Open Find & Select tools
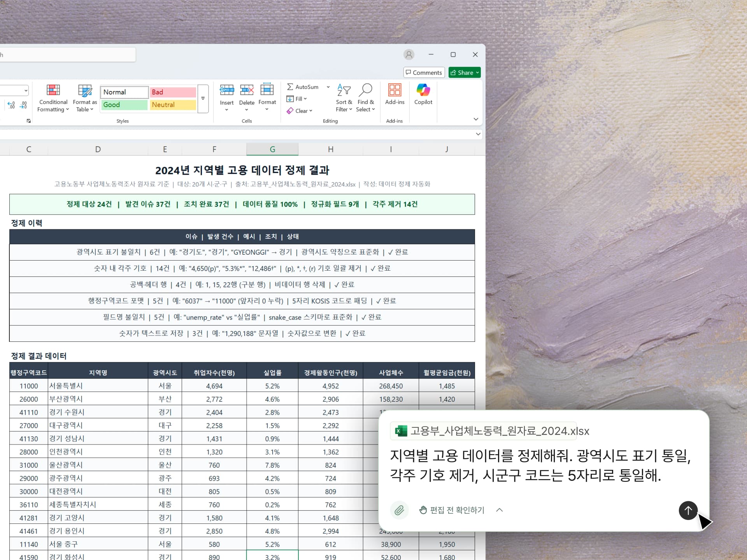The image size is (747, 560). coord(365,97)
